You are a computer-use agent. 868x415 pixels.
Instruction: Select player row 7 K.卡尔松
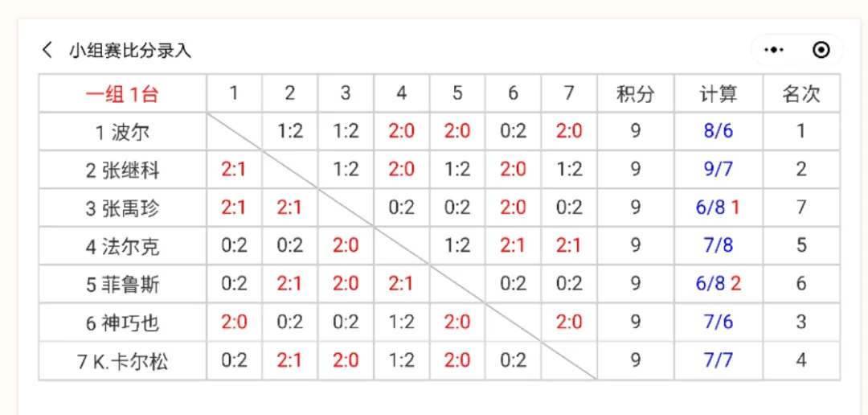(x=122, y=361)
